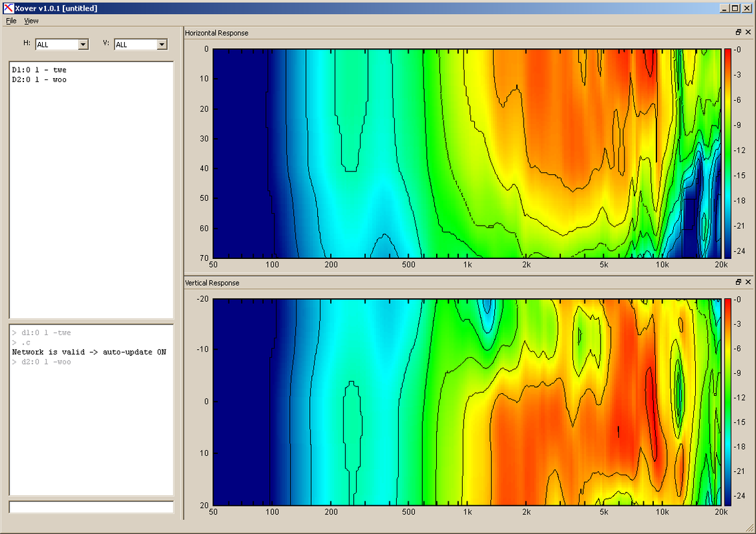The height and width of the screenshot is (534, 756).
Task: Open the H angle dropdown
Action: coord(83,44)
